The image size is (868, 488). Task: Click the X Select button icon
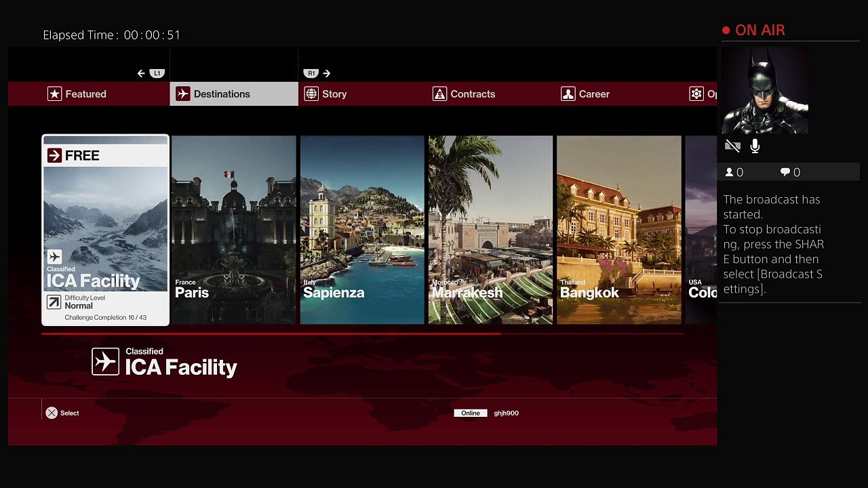point(52,413)
